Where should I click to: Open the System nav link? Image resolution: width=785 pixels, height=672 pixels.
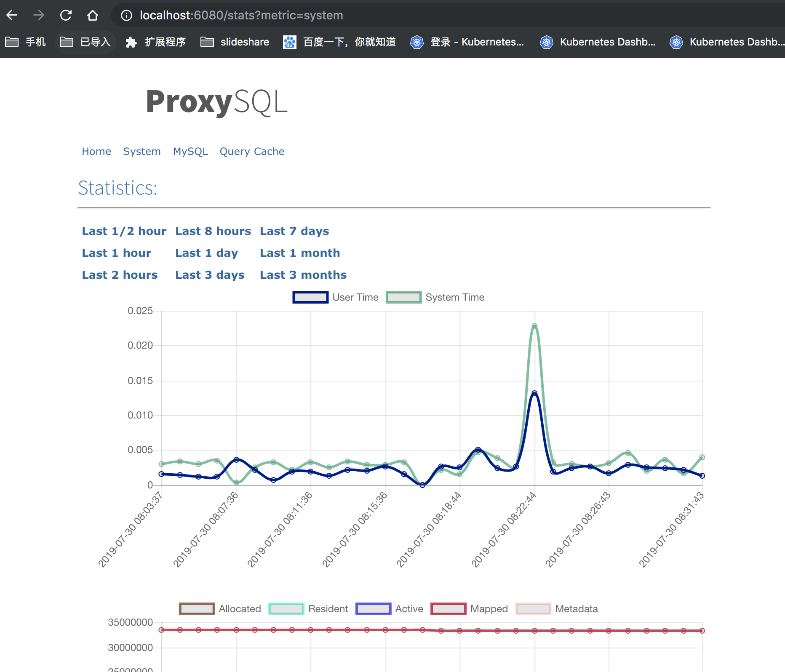(142, 152)
